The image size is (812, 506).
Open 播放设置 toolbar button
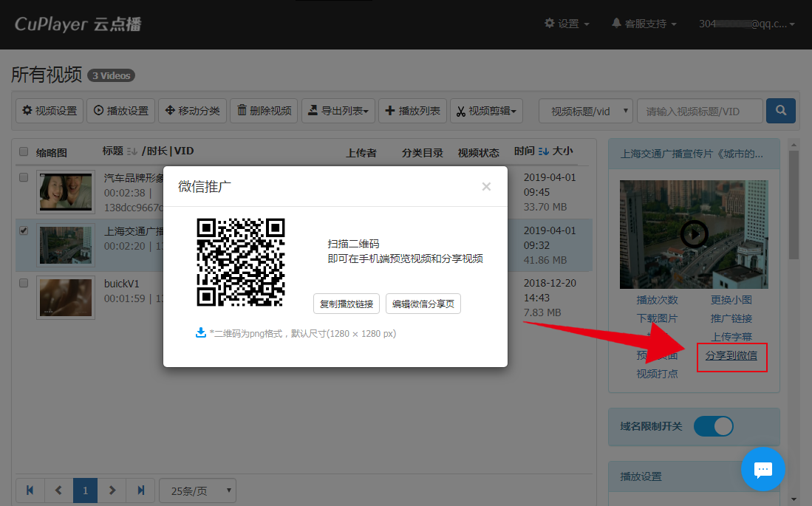pos(120,111)
